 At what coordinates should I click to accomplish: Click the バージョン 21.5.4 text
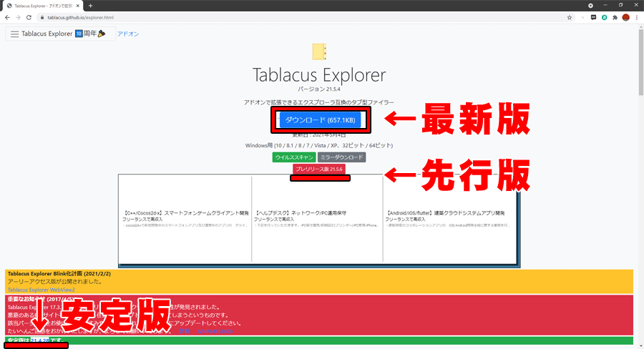(x=319, y=89)
